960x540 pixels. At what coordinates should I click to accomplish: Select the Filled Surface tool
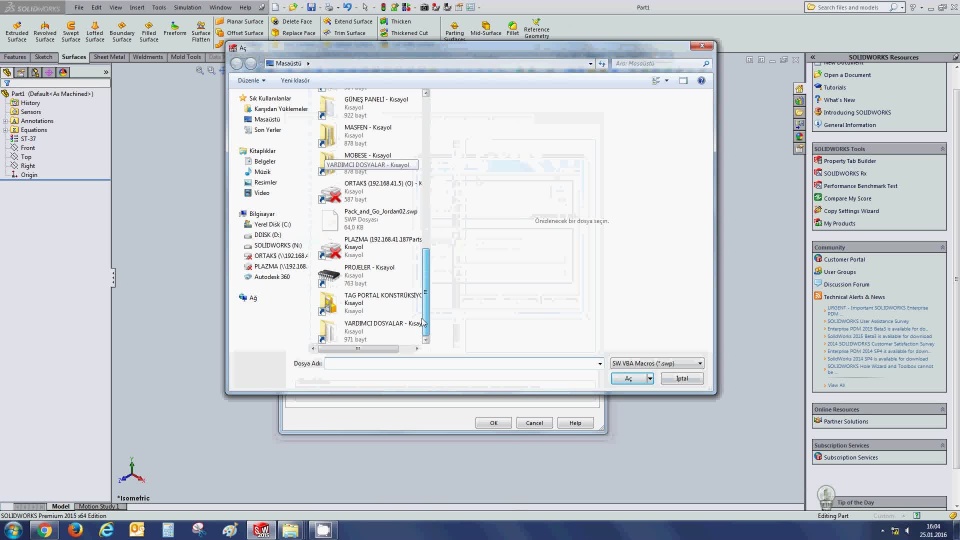[x=148, y=32]
